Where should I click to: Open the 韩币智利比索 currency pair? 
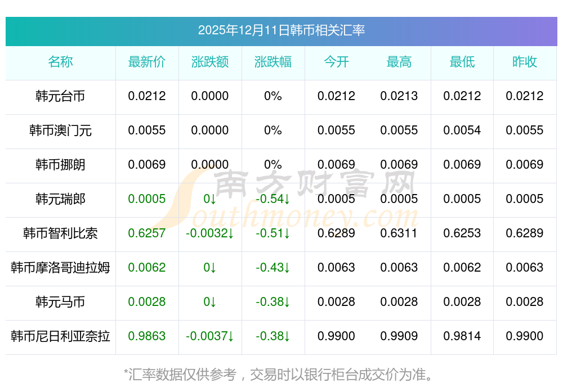(x=60, y=233)
